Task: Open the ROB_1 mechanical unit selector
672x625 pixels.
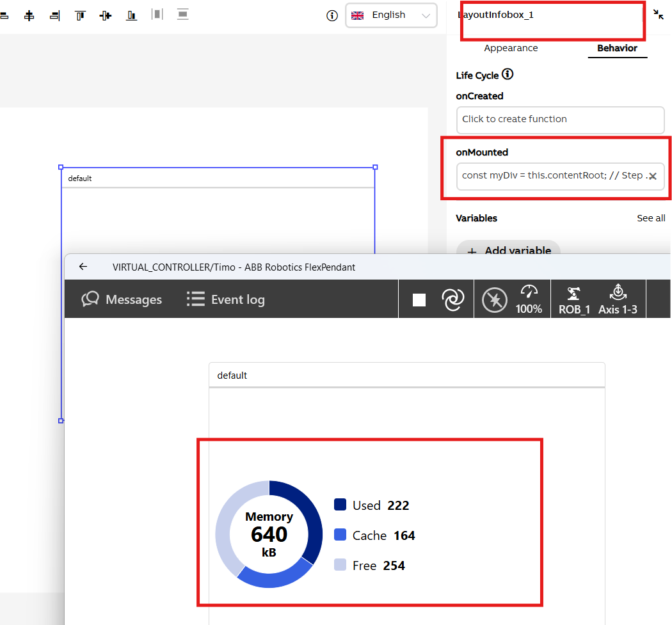Action: tap(574, 299)
